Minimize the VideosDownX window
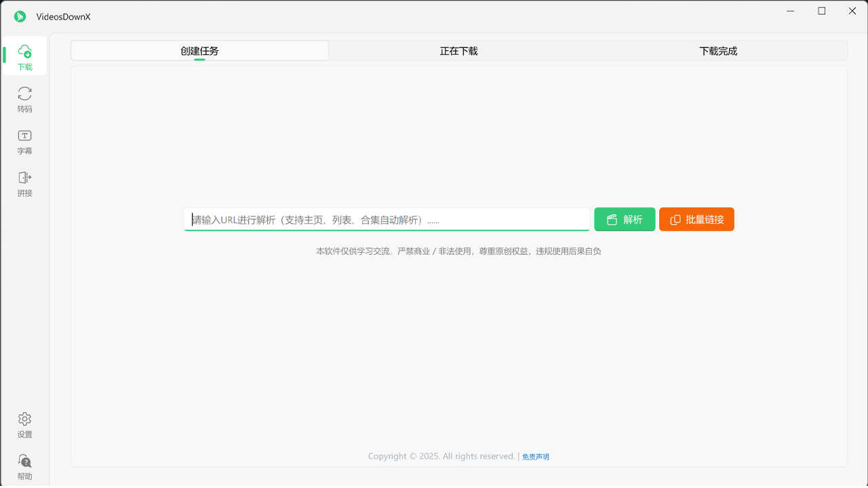The height and width of the screenshot is (488, 868). tap(790, 11)
